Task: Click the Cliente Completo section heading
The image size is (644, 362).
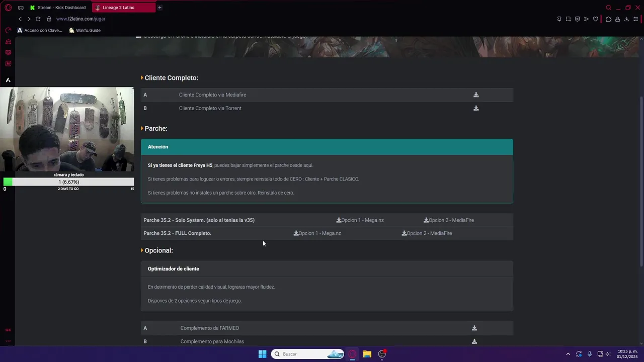Action: [x=171, y=78]
